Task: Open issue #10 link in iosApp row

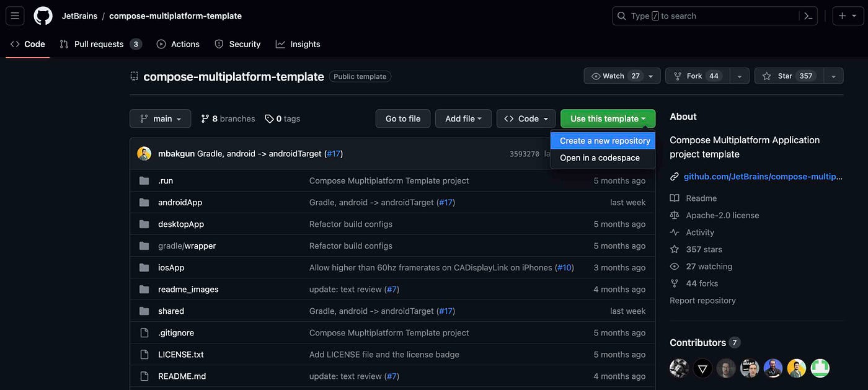Action: click(564, 267)
